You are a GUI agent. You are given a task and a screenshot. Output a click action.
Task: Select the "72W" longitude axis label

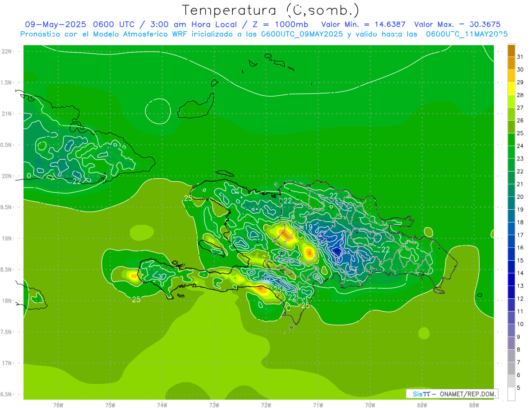266,405
